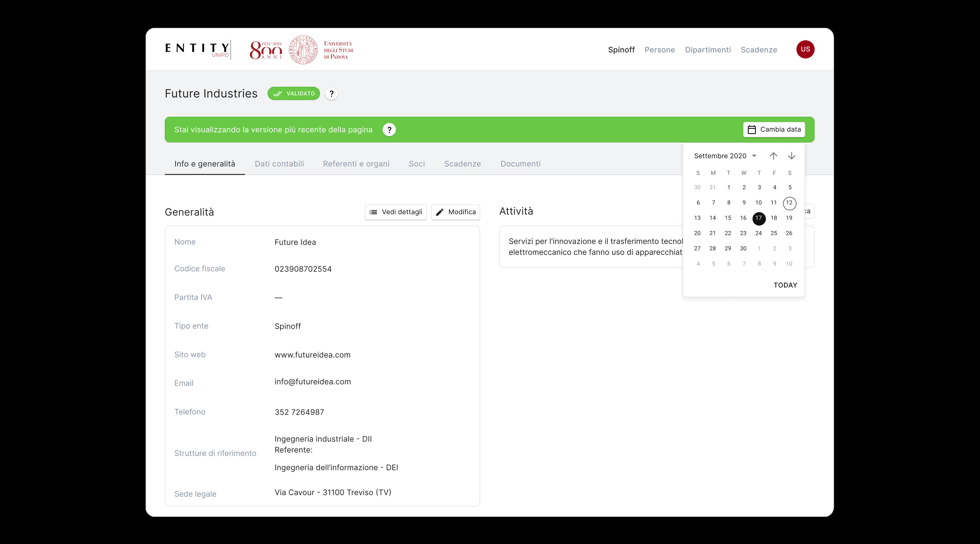Click the ENTITY UNIPD logo

click(197, 50)
